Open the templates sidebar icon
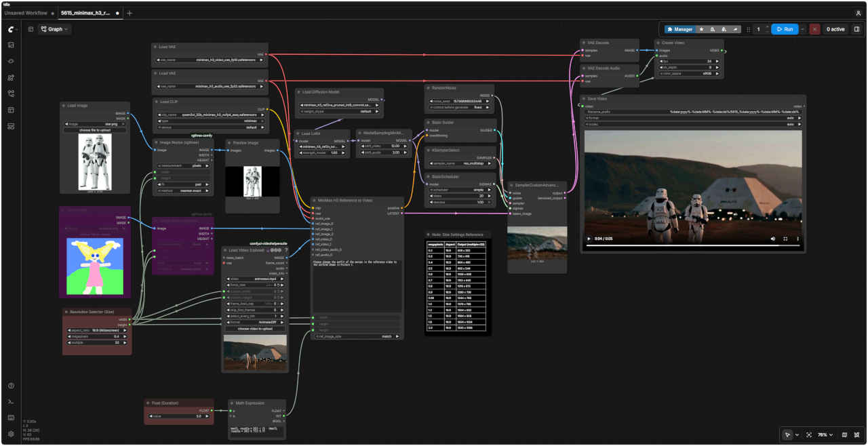Viewport: 868px width, 446px height. click(x=11, y=110)
